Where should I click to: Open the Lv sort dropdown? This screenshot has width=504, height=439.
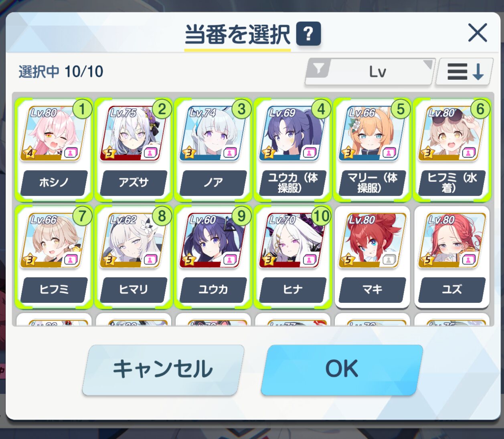tap(370, 72)
